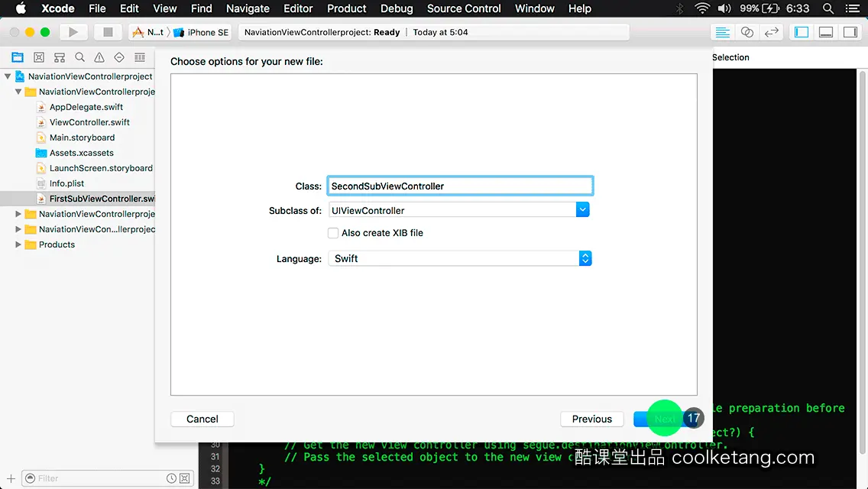Select Info.plist in navigator
Screen dimensions: 868x489
click(x=66, y=183)
